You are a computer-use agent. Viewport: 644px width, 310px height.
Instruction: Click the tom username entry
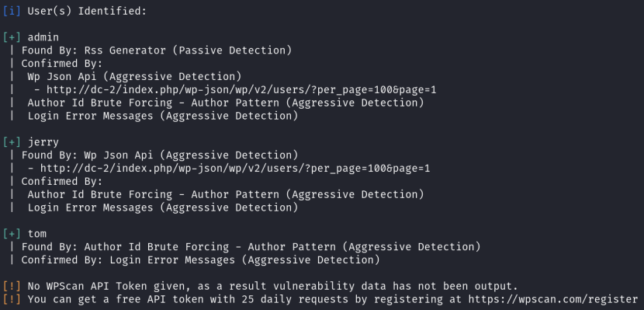coord(37,234)
